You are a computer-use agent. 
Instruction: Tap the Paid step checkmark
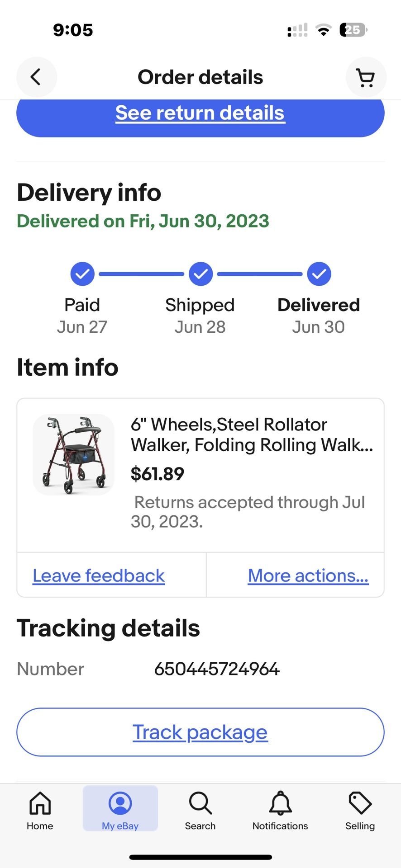82,274
